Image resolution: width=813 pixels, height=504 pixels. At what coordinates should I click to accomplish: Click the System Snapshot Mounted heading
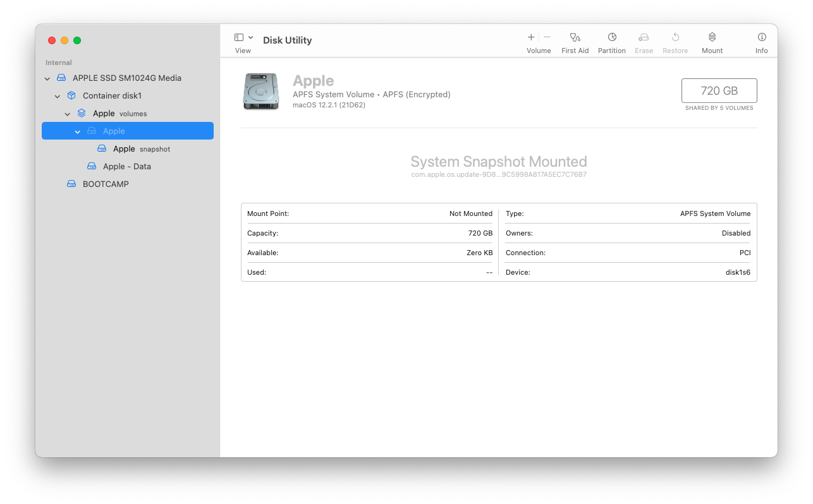pos(499,162)
